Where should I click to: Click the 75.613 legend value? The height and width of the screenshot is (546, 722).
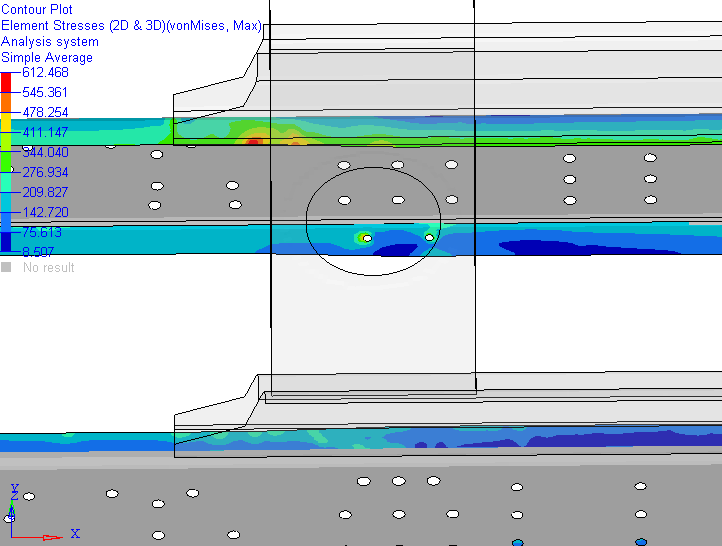click(42, 232)
